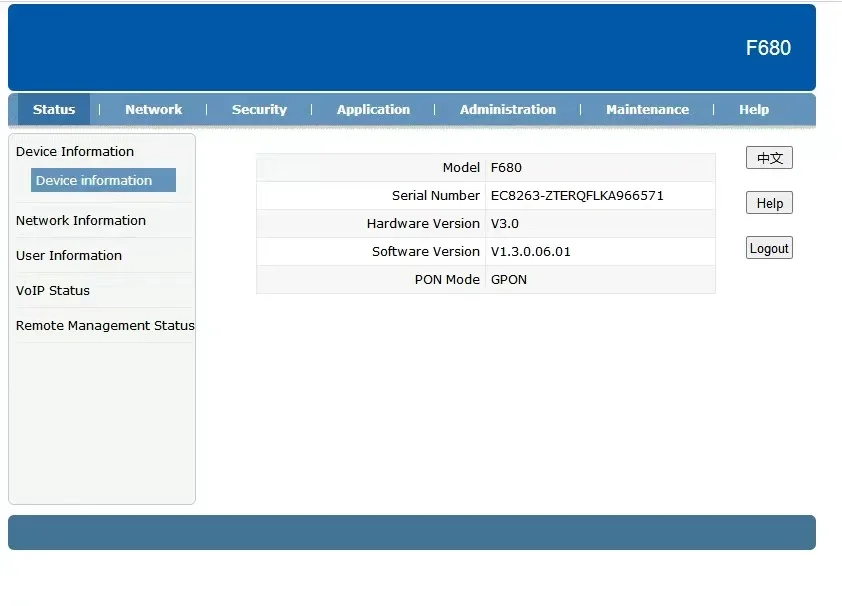Viewport: 842px width, 606px height.
Task: Click the serial number value EC8263-ZTERQFLKA966571
Action: (x=577, y=196)
